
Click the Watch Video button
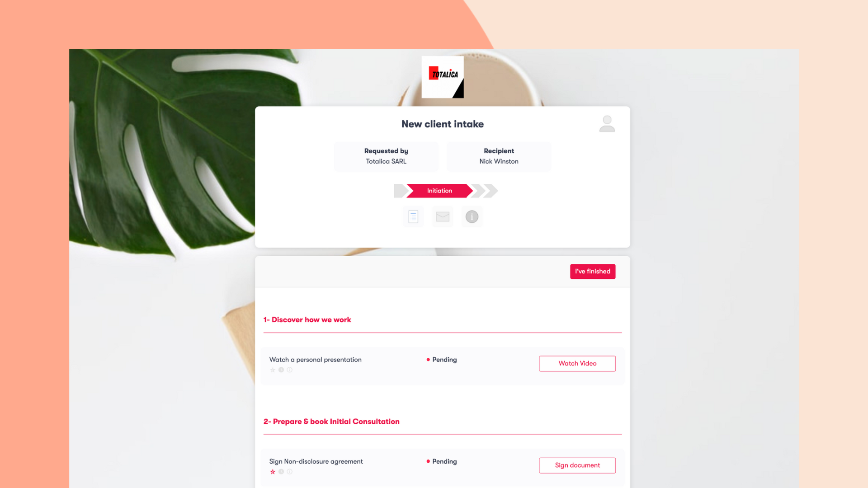(x=577, y=363)
